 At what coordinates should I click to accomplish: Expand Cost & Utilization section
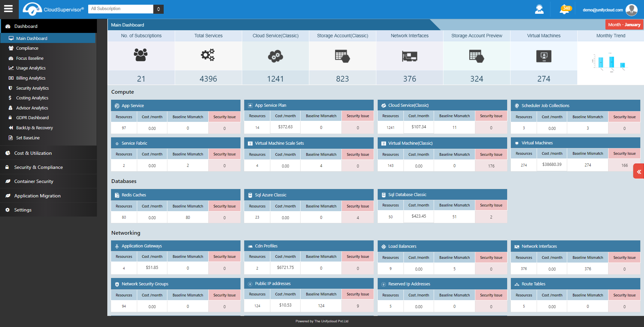pos(48,153)
